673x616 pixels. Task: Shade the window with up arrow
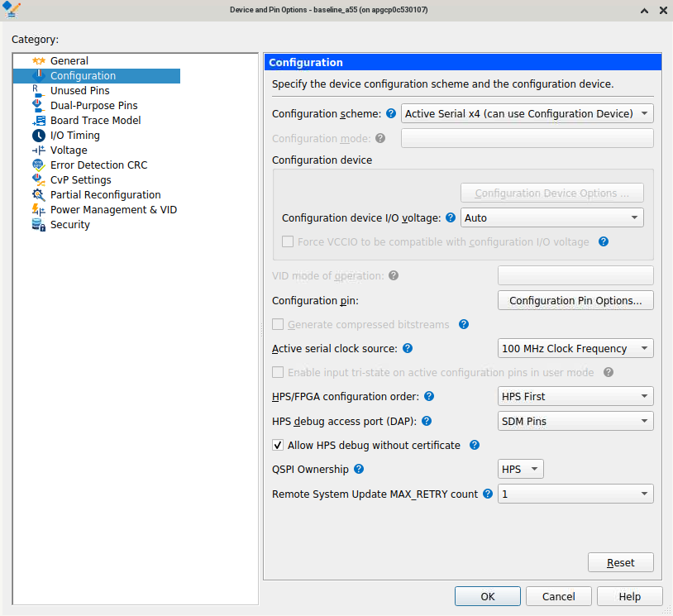[x=644, y=10]
